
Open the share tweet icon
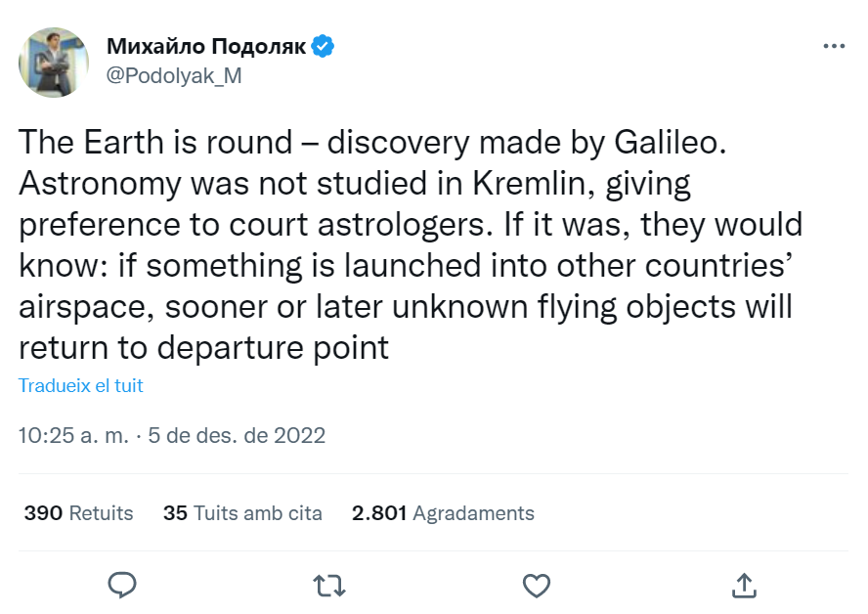[744, 585]
